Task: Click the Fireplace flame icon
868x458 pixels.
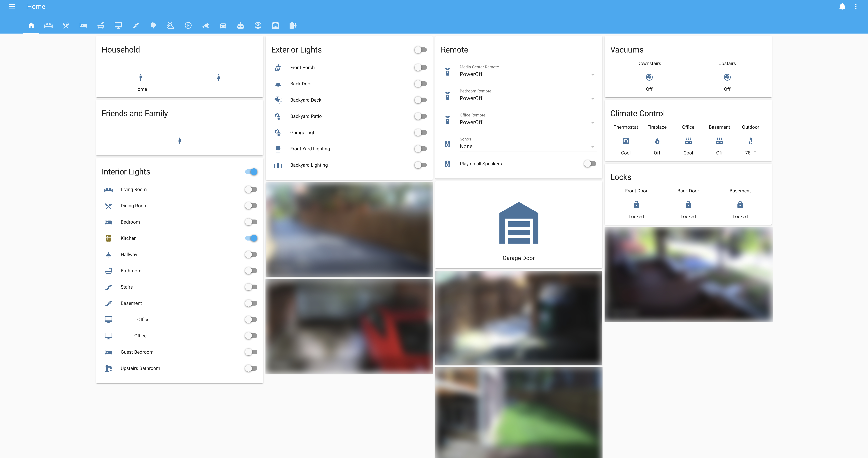Action: pos(657,141)
